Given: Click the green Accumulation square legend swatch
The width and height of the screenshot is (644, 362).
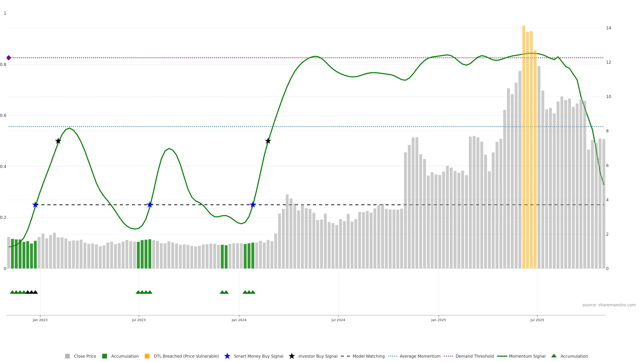Looking at the screenshot, I should 104,356.
